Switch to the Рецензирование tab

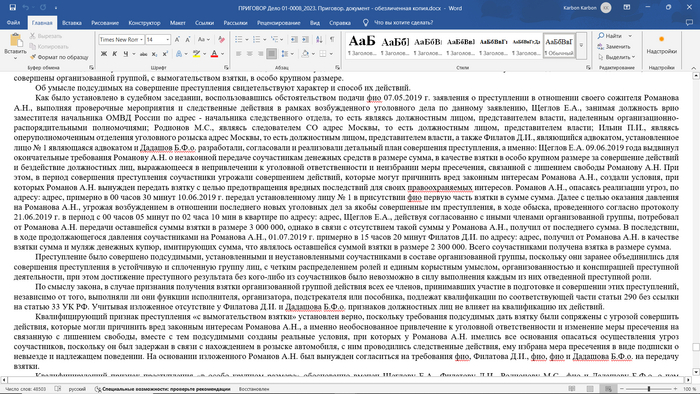279,23
